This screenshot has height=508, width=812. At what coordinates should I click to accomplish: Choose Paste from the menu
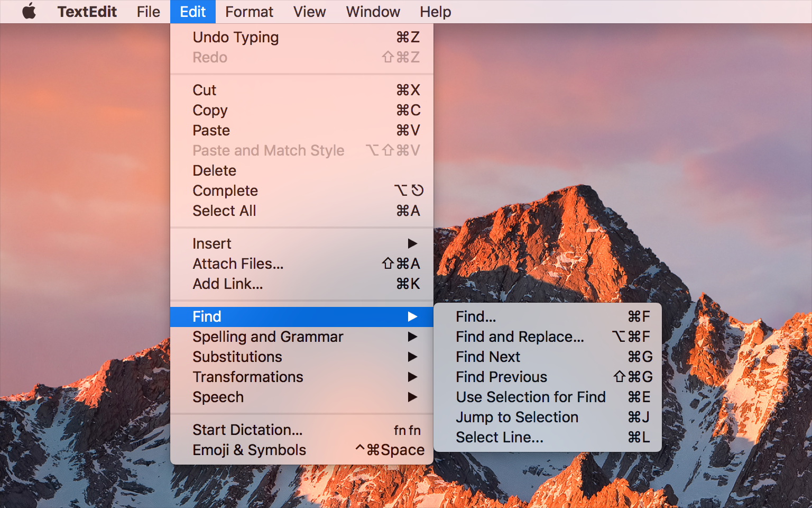[x=211, y=130]
